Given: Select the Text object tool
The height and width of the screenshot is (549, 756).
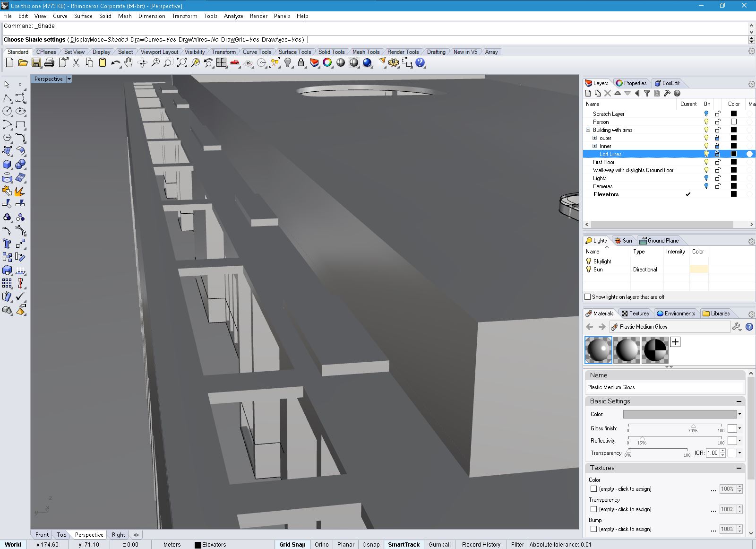Looking at the screenshot, I should (x=7, y=244).
